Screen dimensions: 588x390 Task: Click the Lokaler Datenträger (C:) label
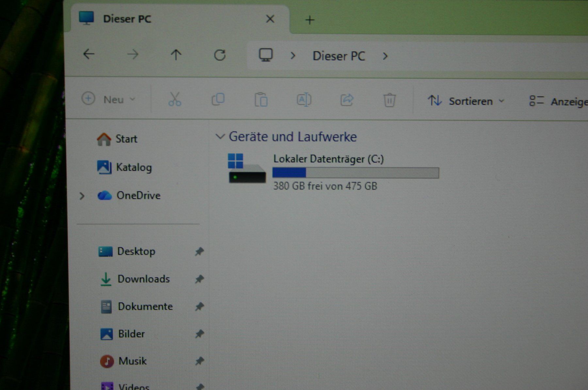tap(329, 159)
